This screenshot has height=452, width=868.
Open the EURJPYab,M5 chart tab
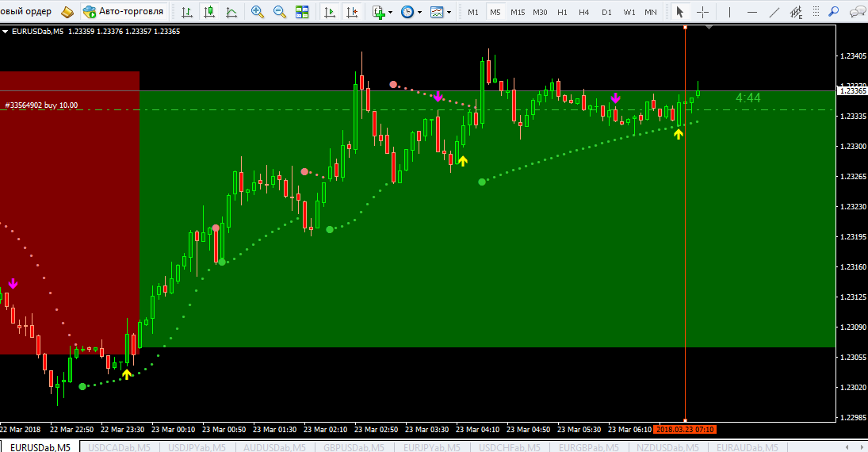[432, 447]
